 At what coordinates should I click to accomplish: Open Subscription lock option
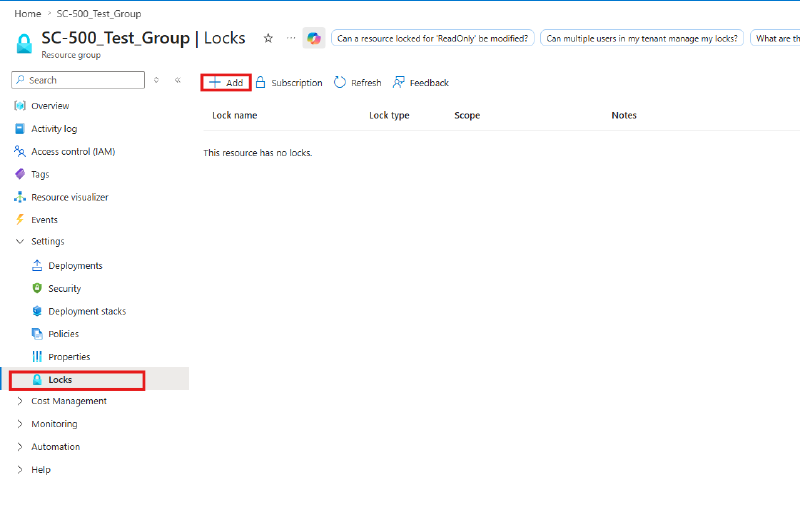coord(289,83)
